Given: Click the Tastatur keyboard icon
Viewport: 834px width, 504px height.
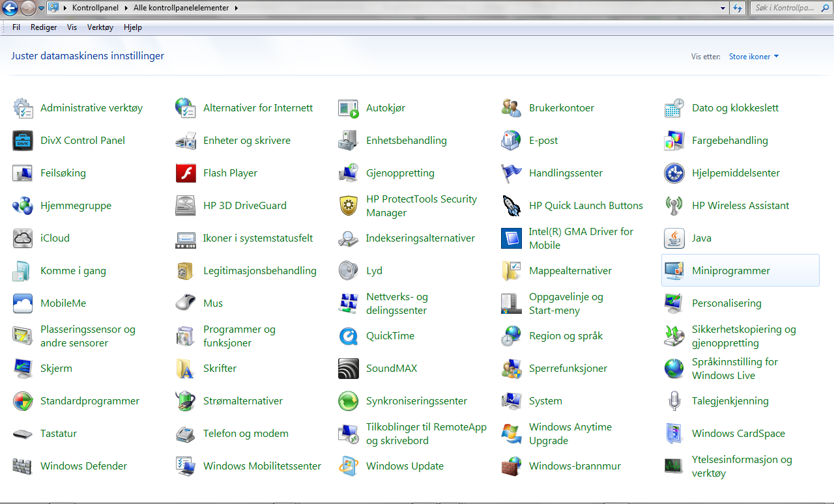Looking at the screenshot, I should pos(23,434).
